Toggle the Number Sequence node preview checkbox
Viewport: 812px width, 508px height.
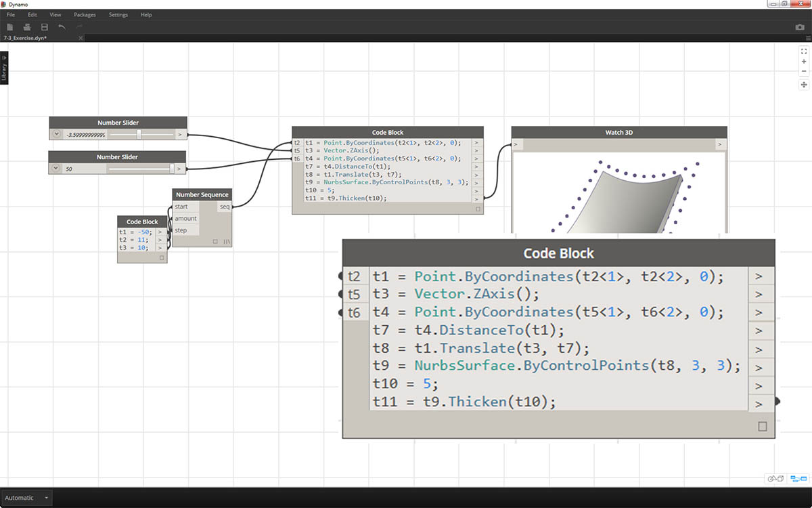[215, 241]
